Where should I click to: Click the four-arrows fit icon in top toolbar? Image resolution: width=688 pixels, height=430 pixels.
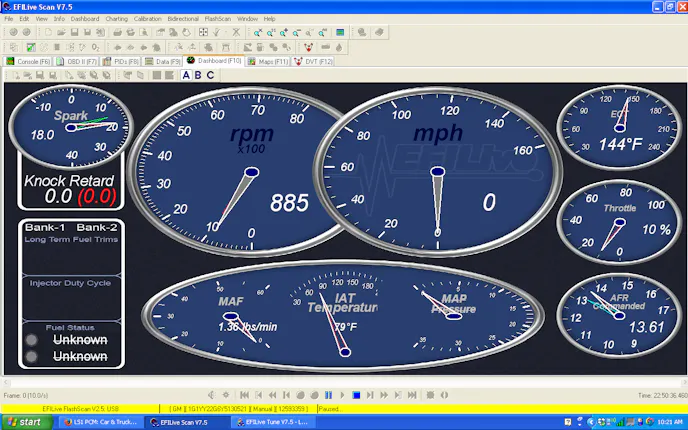pos(203,32)
